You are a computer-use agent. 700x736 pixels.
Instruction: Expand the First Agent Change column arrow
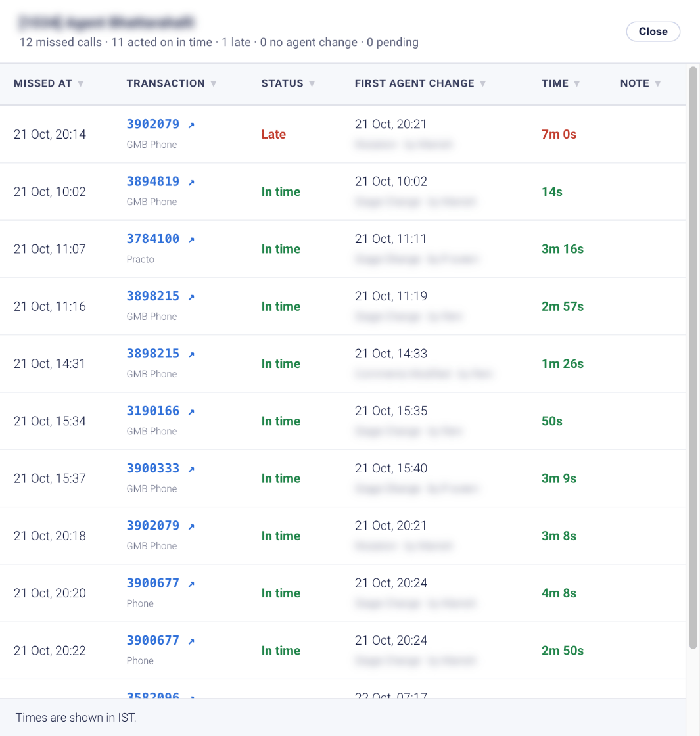tap(482, 83)
